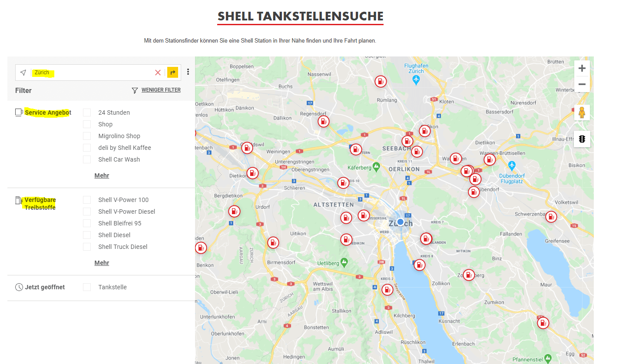The image size is (619, 364).
Task: Clear the search with the red X
Action: (x=158, y=72)
